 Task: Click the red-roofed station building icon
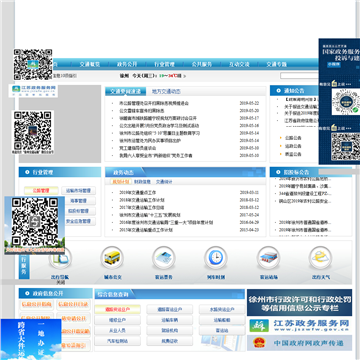(268, 258)
